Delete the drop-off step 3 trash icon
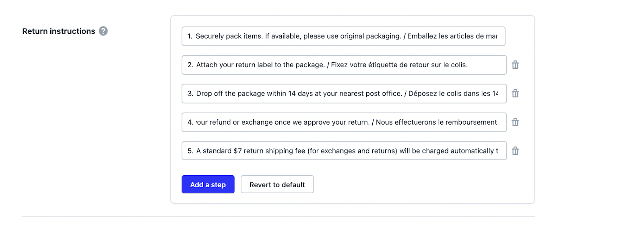Viewport: 644px width, 225px height. click(515, 94)
